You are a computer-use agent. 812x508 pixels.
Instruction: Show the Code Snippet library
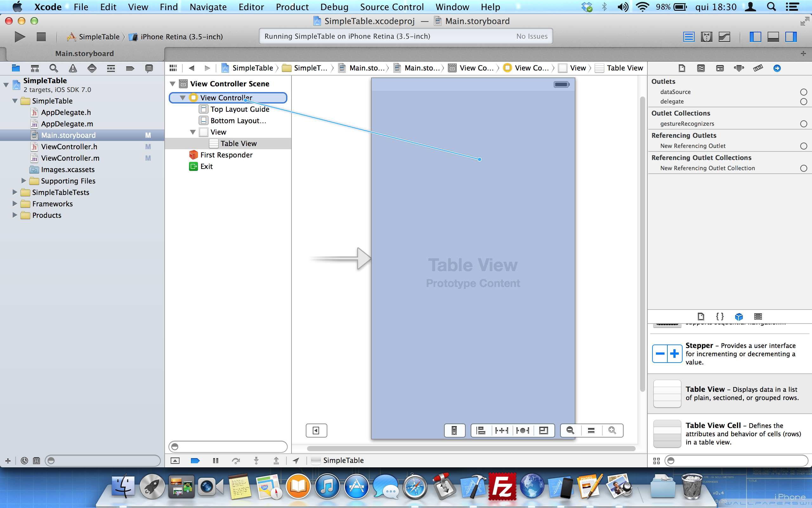pos(720,316)
